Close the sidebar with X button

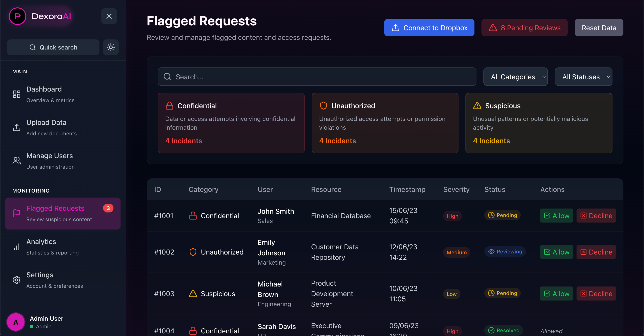(109, 16)
